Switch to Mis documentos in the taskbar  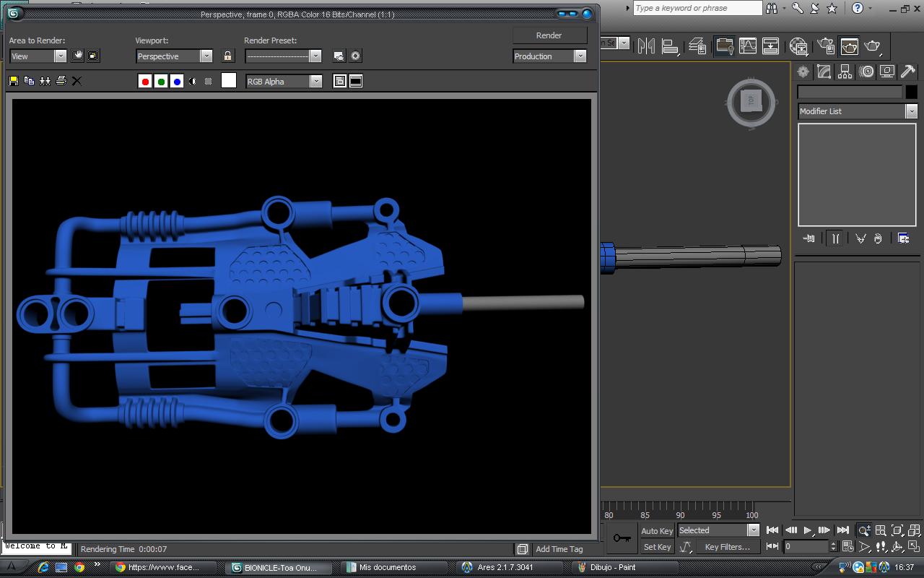point(387,567)
